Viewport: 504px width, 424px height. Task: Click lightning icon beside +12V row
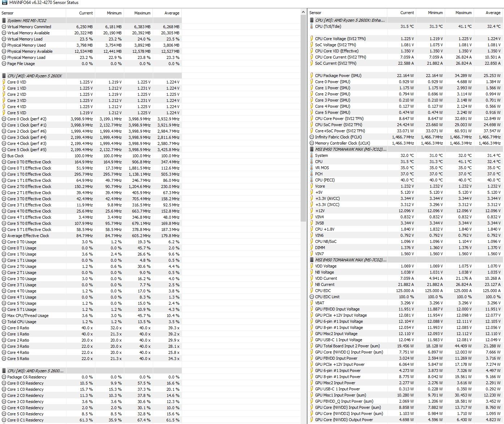pos(312,211)
